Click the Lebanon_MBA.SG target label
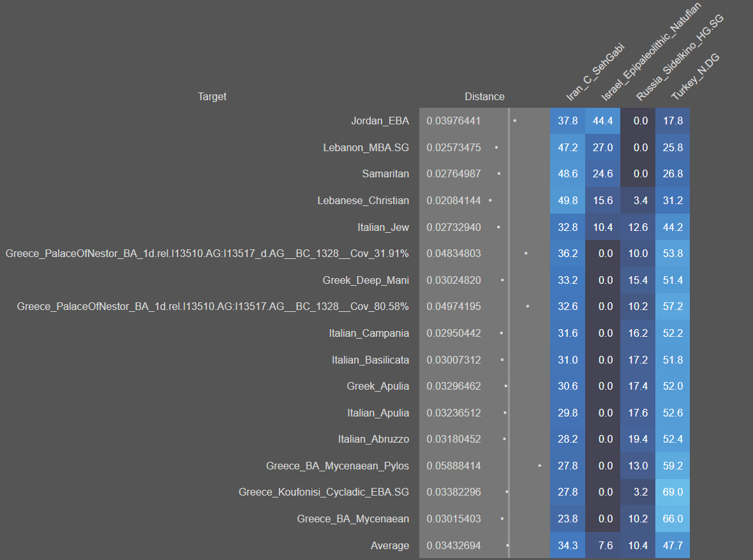Screen dimensions: 753x560 pyautogui.click(x=366, y=148)
